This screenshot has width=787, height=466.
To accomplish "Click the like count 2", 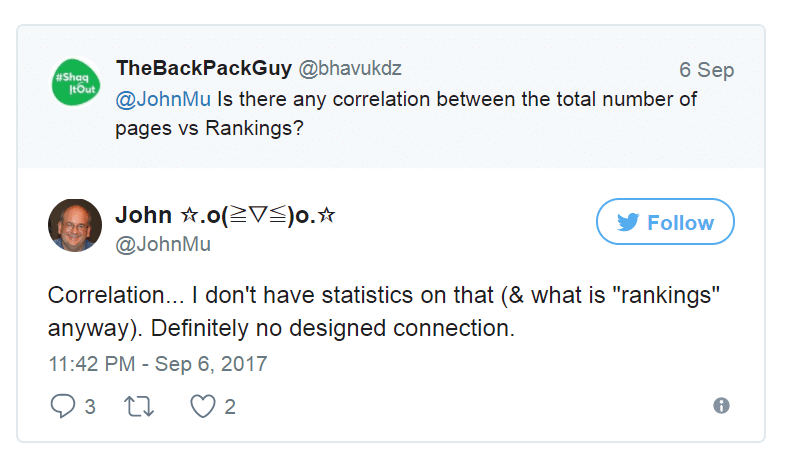I will point(230,407).
